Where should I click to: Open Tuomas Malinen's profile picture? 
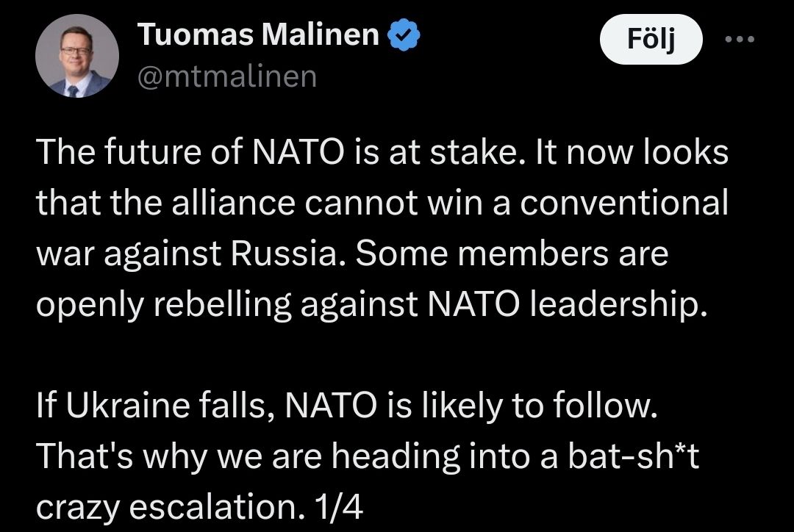click(77, 56)
